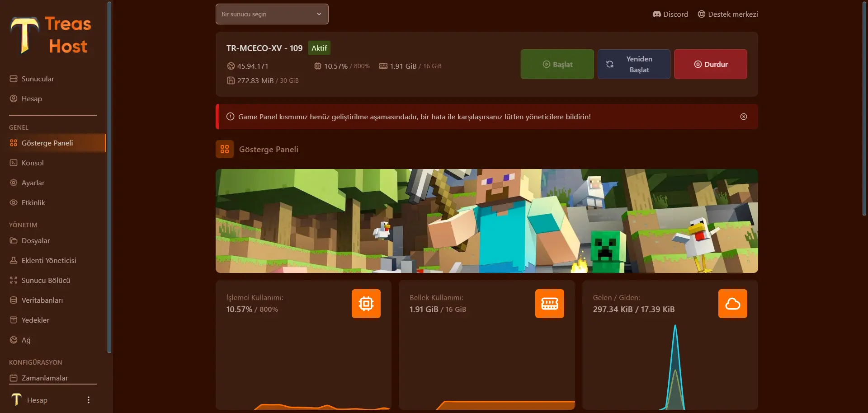Screen dimensions: 868x413
Task: Click the Veritabanları database icon
Action: (x=14, y=300)
